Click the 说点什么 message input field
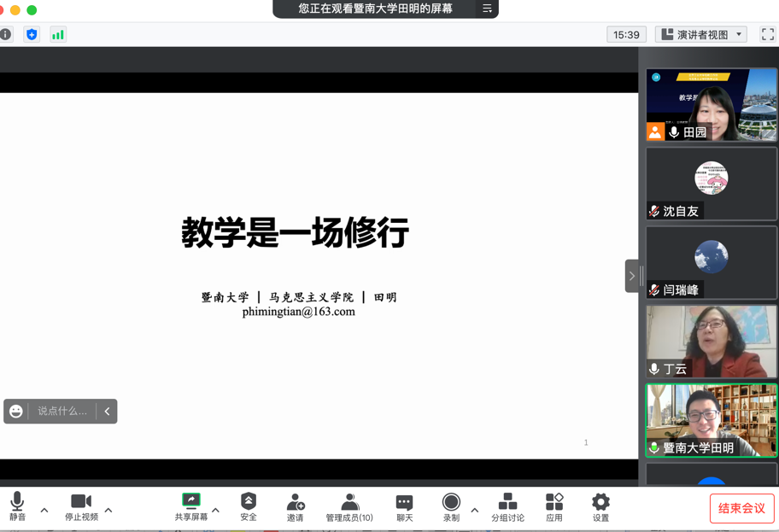The image size is (779, 532). point(61,412)
